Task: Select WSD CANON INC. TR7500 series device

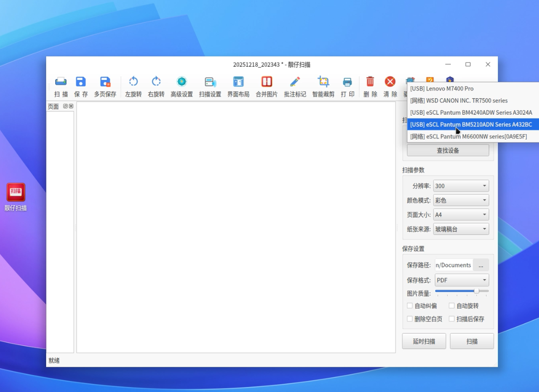Action: (x=473, y=101)
